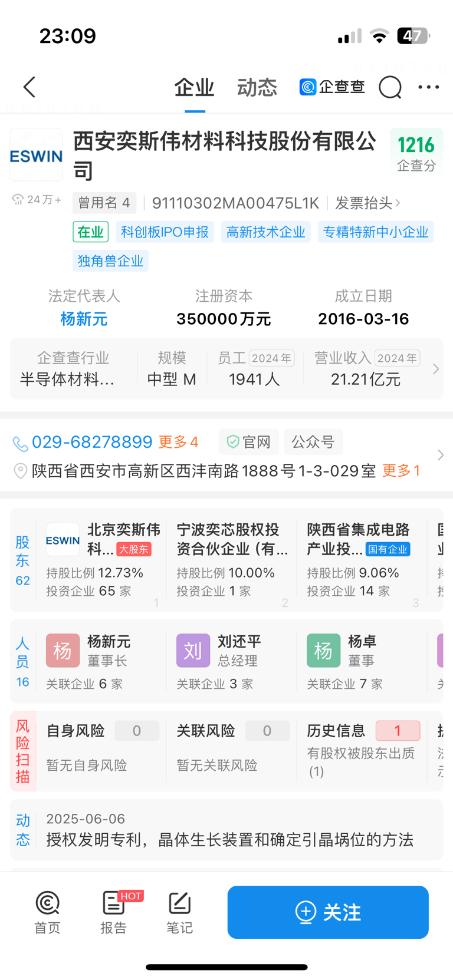Open 1216 企查分 score badge
The image size is (453, 980).
[416, 153]
